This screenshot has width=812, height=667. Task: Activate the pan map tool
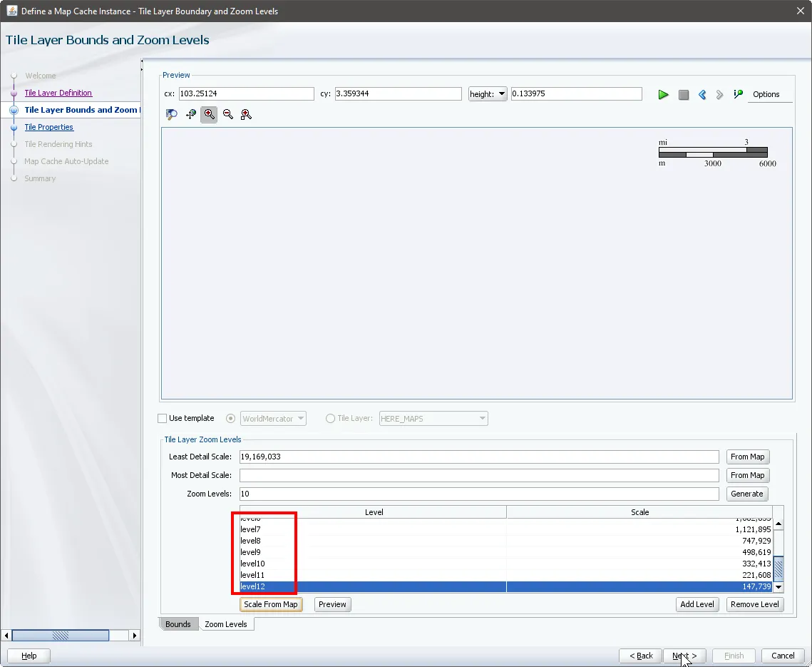pyautogui.click(x=191, y=114)
